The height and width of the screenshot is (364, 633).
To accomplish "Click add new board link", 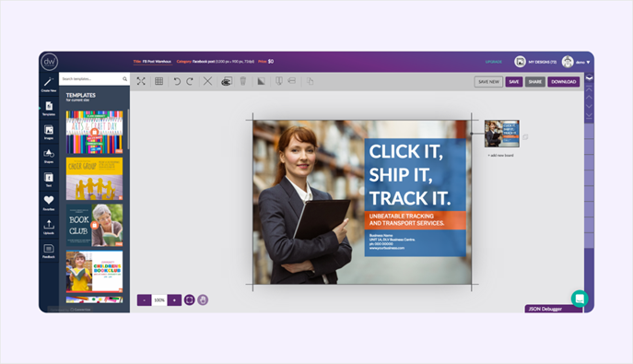I will click(x=500, y=156).
